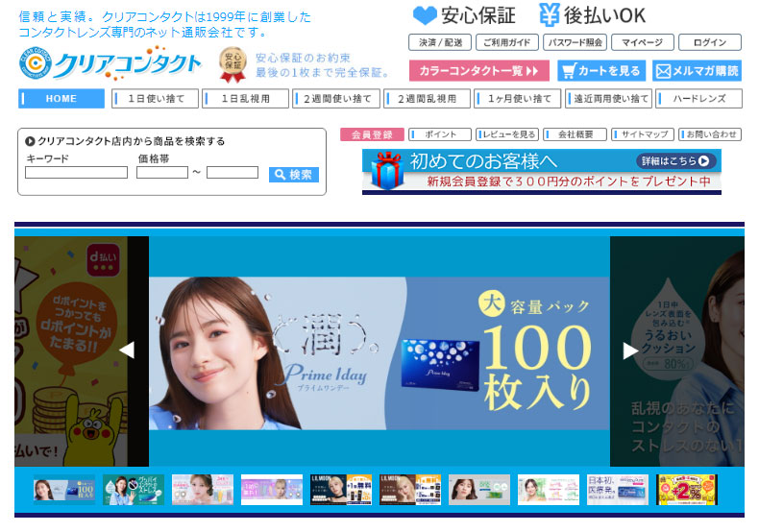Viewport: 759px width, 532px height.
Task: Click the blue heart 安心保証 icon
Action: 425,15
